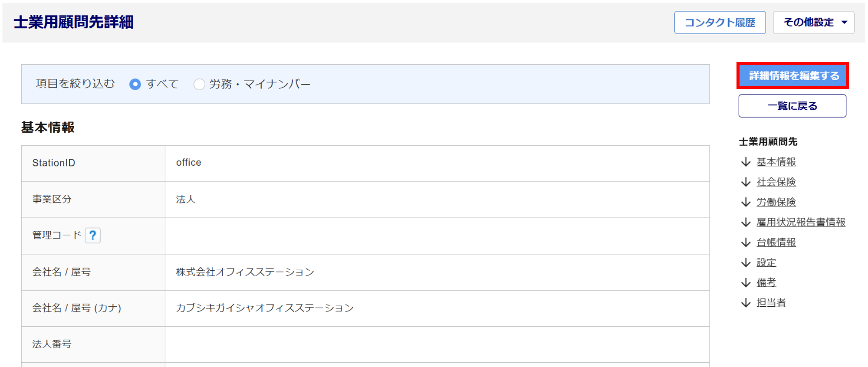Select the すべて radio button
The height and width of the screenshot is (367, 868).
click(135, 84)
